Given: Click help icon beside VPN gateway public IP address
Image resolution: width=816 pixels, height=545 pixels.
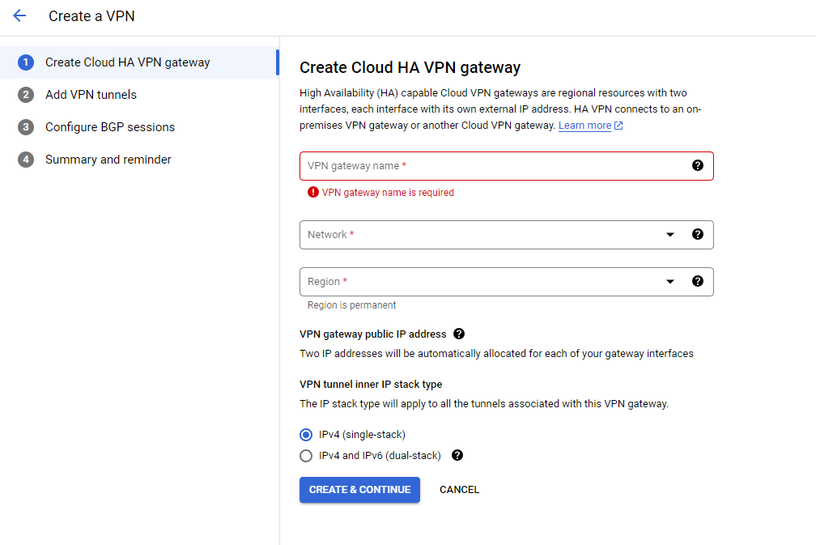Looking at the screenshot, I should 459,334.
